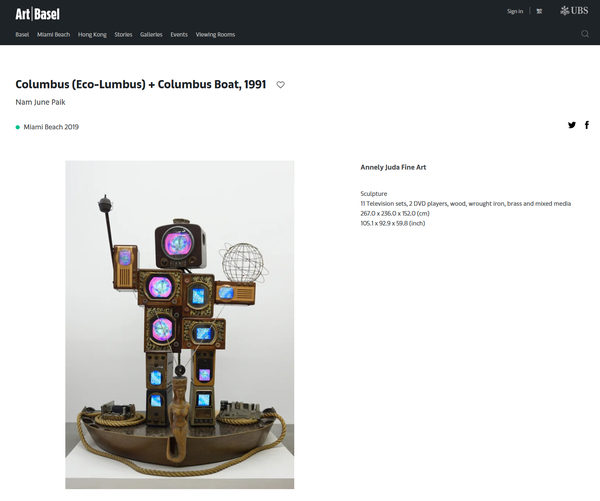Click the green dot beside Miami Beach 2019
The width and height of the screenshot is (600, 501).
pos(18,127)
